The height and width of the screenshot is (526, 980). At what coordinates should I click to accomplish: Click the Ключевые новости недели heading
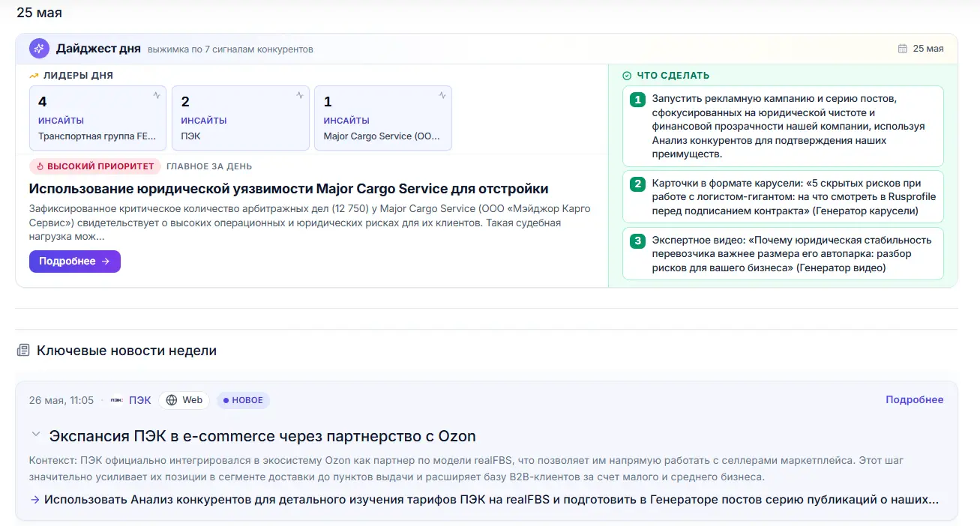point(127,351)
